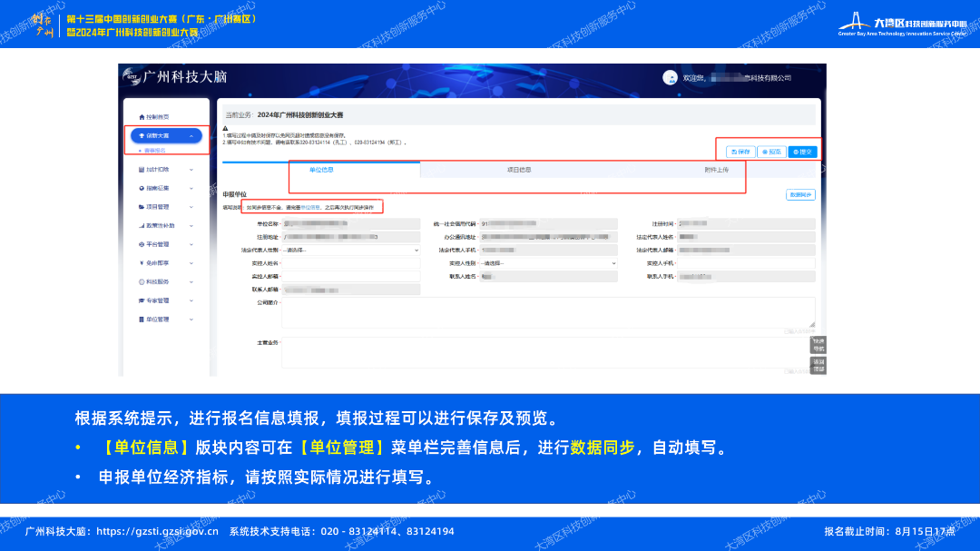Click the 单位名称 field

pyautogui.click(x=350, y=224)
